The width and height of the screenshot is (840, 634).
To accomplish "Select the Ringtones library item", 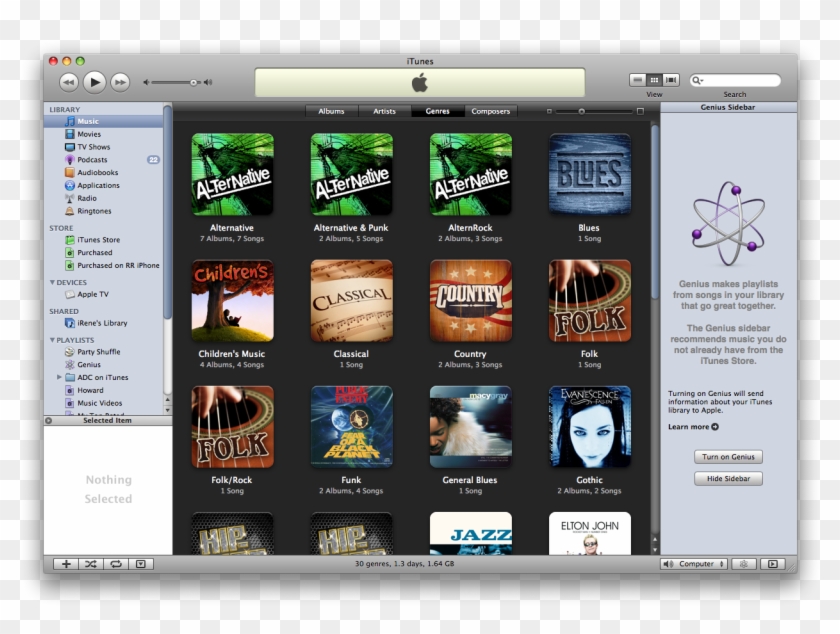I will (90, 210).
